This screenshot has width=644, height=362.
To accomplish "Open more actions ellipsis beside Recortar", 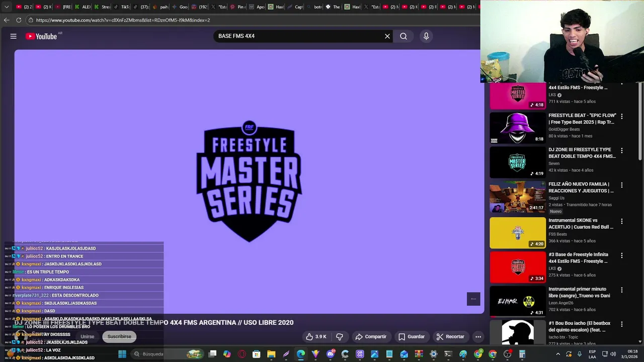I will pyautogui.click(x=478, y=337).
